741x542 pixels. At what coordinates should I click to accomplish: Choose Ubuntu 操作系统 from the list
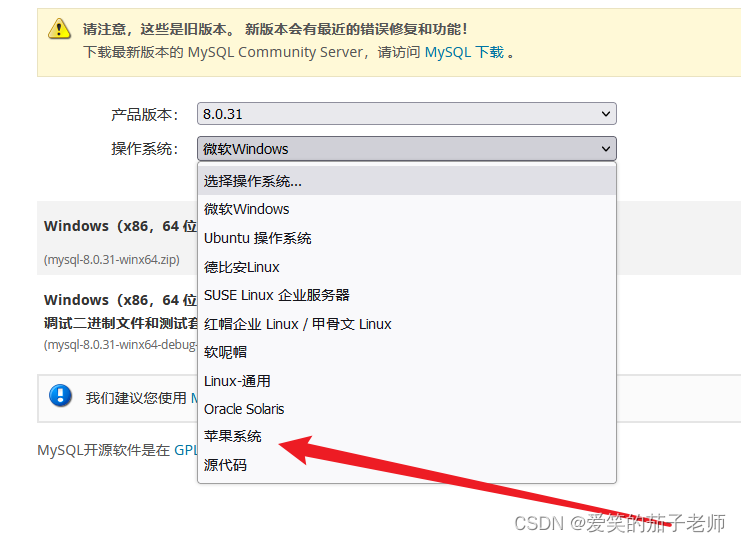406,238
